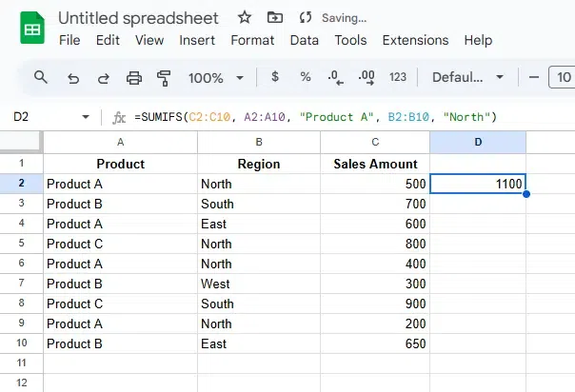This screenshot has height=392, width=575.
Task: Decrease decimal places button
Action: 335,77
